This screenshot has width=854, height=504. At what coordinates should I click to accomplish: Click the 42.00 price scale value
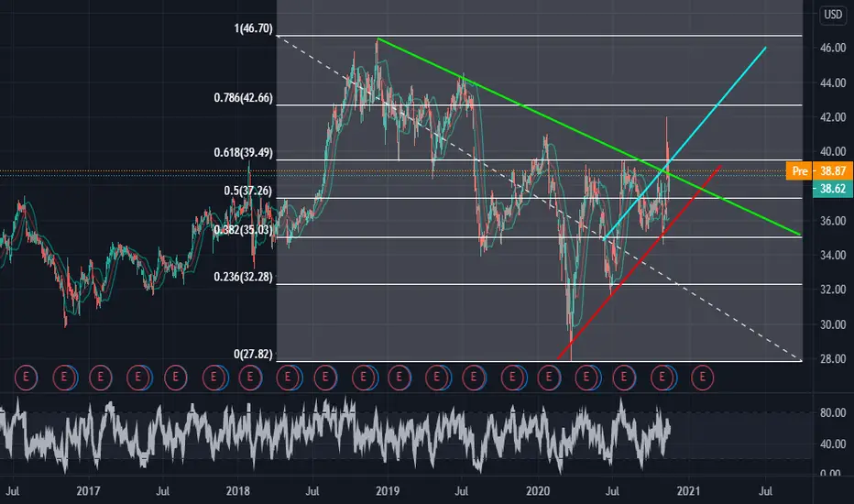(x=833, y=117)
